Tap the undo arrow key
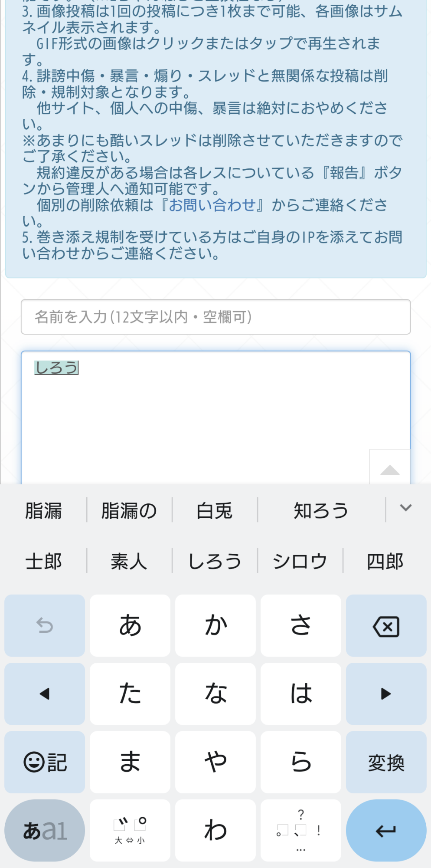This screenshot has width=431, height=868. click(45, 625)
